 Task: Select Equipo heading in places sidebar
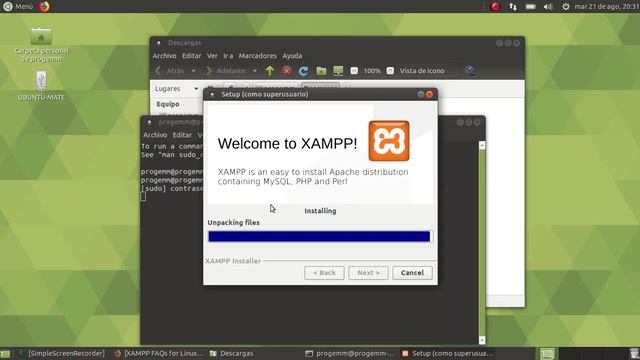click(x=168, y=104)
